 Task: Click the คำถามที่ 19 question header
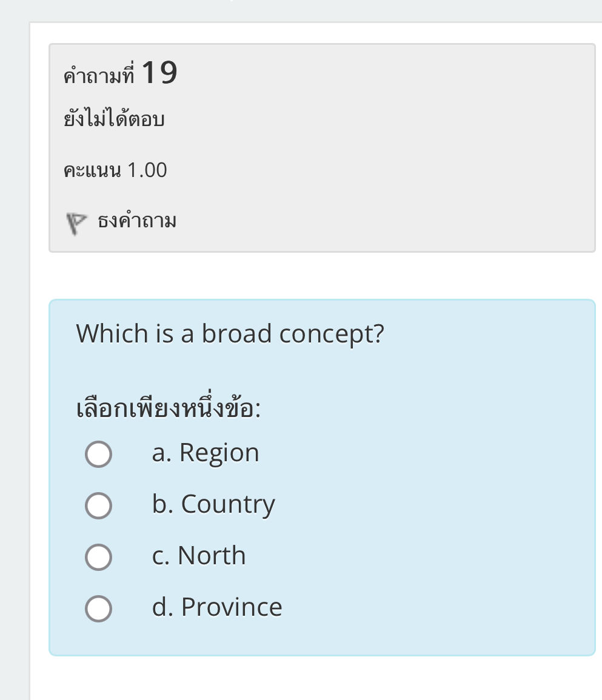click(120, 72)
